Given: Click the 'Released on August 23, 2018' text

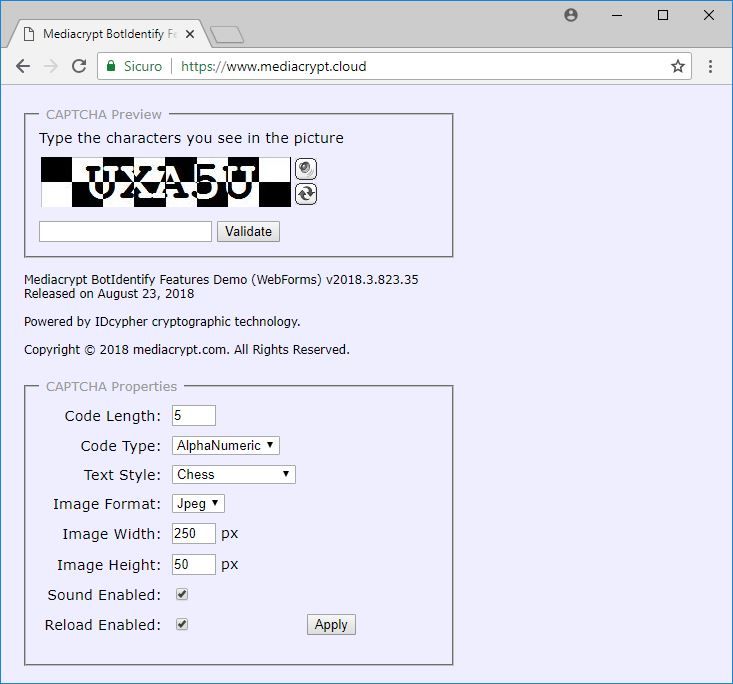Looking at the screenshot, I should tap(109, 294).
